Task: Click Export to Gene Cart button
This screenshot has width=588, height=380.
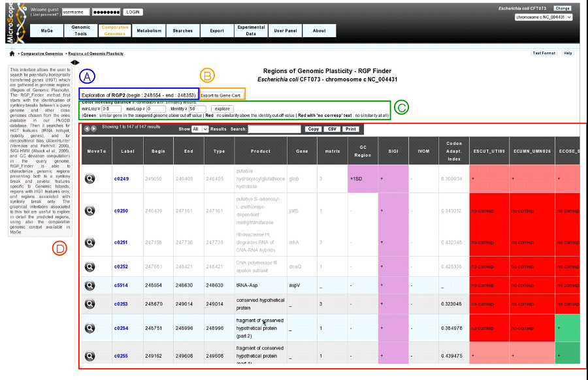Action: pyautogui.click(x=221, y=95)
